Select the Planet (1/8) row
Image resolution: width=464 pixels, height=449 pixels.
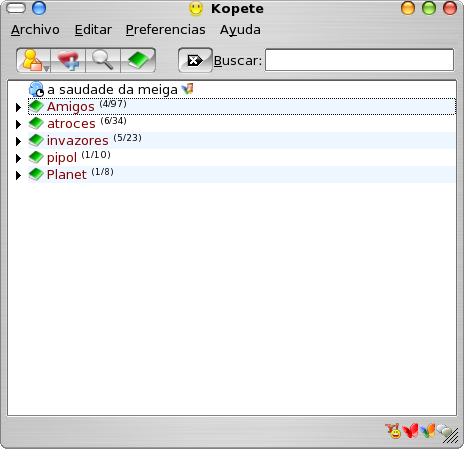click(242, 175)
